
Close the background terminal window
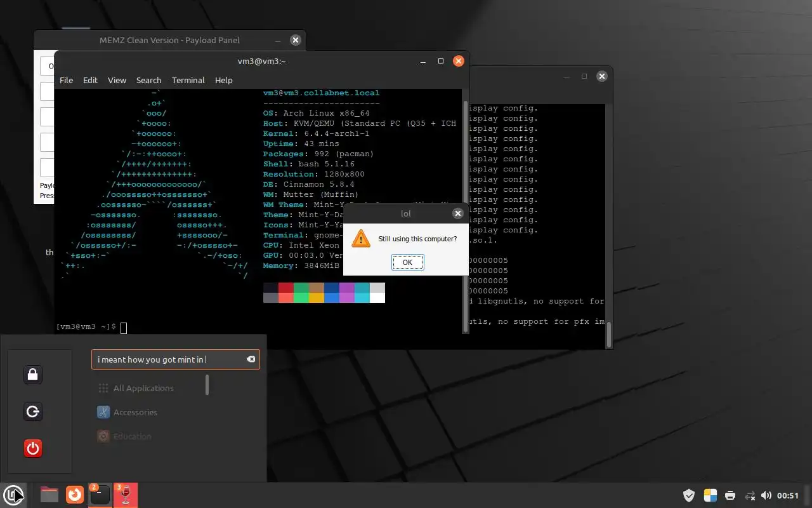point(602,76)
